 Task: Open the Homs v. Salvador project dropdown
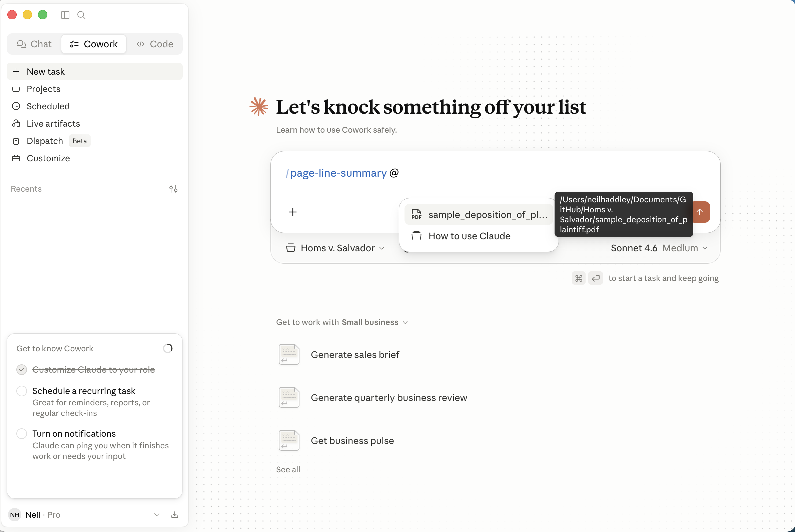pyautogui.click(x=335, y=248)
